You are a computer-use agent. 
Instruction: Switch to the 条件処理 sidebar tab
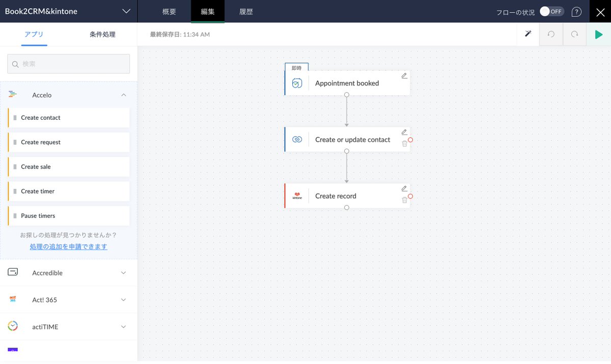[x=102, y=34]
